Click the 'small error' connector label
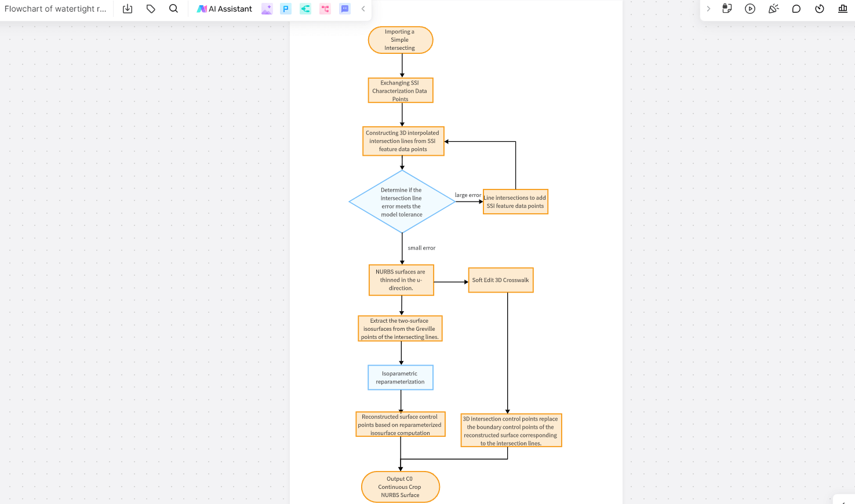The height and width of the screenshot is (504, 855). click(x=421, y=248)
